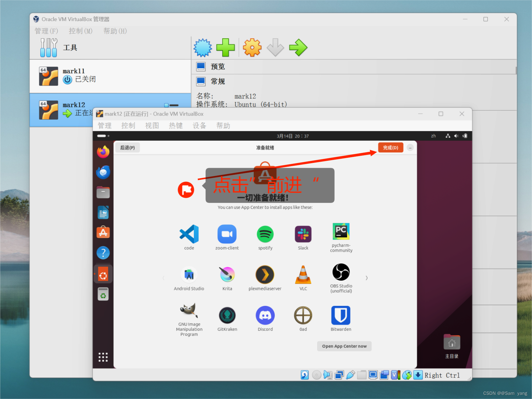Click the shared folders status bar icon
The width and height of the screenshot is (532, 399).
click(362, 375)
